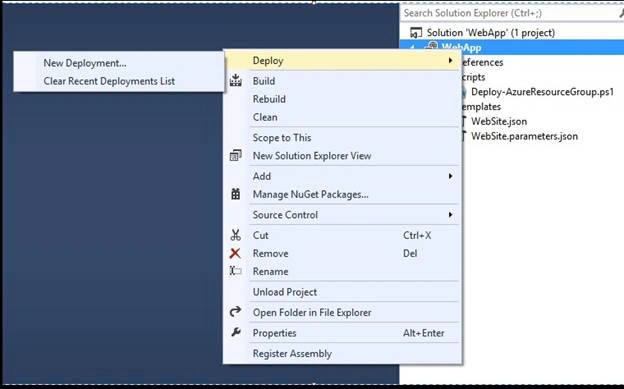Image resolution: width=624 pixels, height=389 pixels.
Task: Expand the Deploy submenu arrow
Action: coord(450,61)
